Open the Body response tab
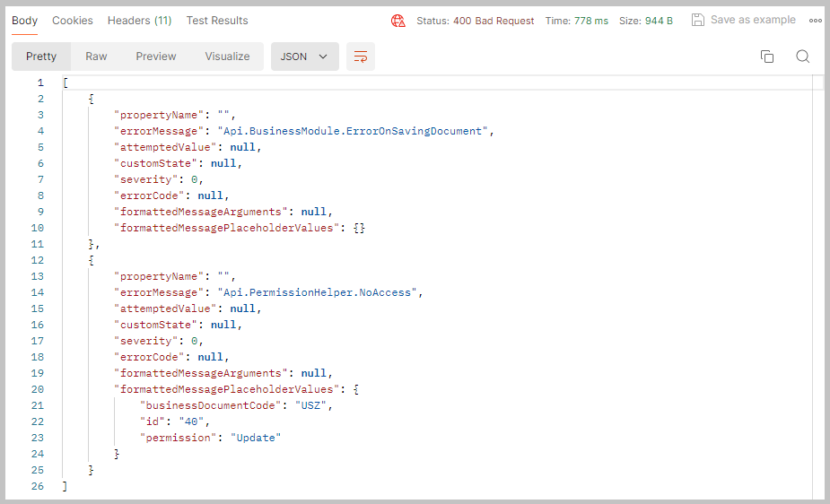Screen dimensions: 830x504 (x=24, y=21)
